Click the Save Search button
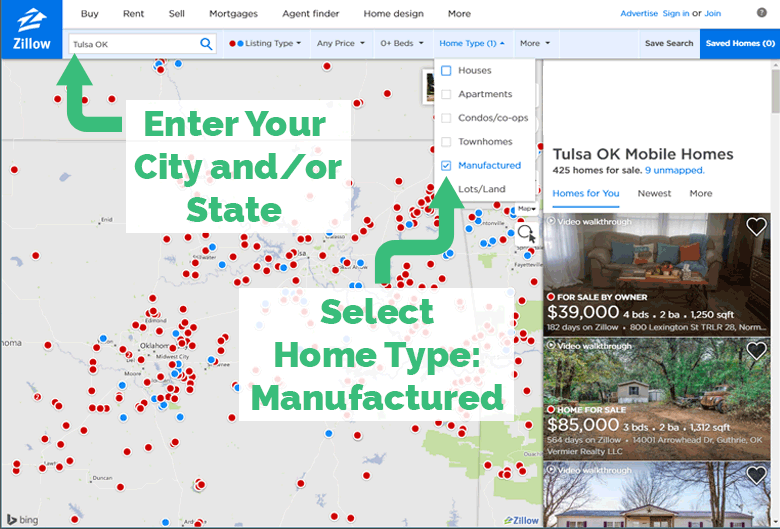This screenshot has height=529, width=780. [669, 43]
